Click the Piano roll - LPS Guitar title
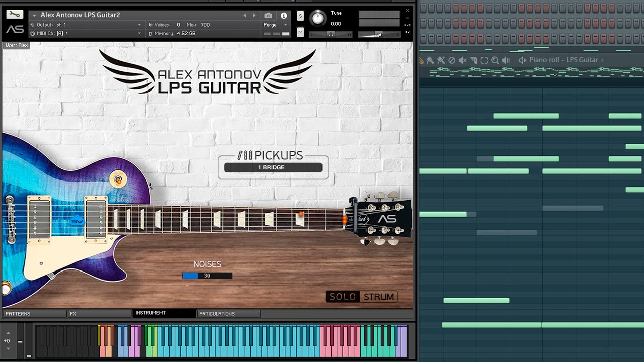The image size is (644, 362). pos(563,60)
